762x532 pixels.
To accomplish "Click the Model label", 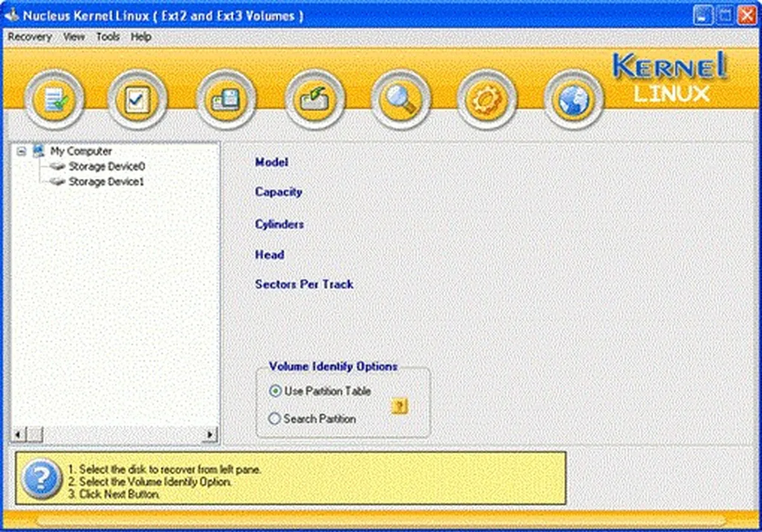I will click(x=272, y=163).
